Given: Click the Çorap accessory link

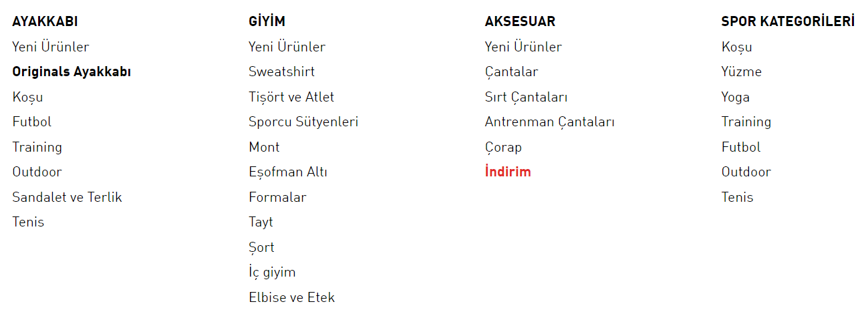Looking at the screenshot, I should pos(503,147).
